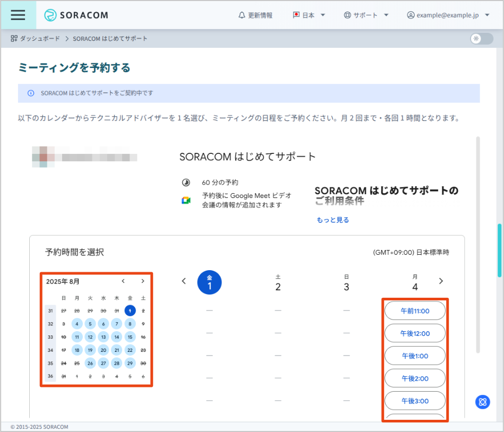Screen dimensions: 504x432
Task: Show later days in the time slot view
Action: pos(441,281)
